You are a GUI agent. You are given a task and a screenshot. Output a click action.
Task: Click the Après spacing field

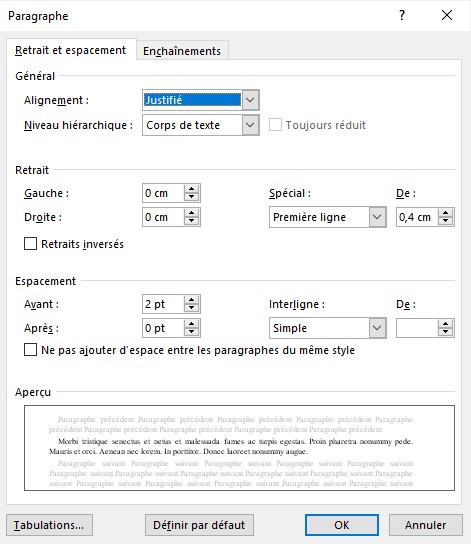tap(163, 328)
